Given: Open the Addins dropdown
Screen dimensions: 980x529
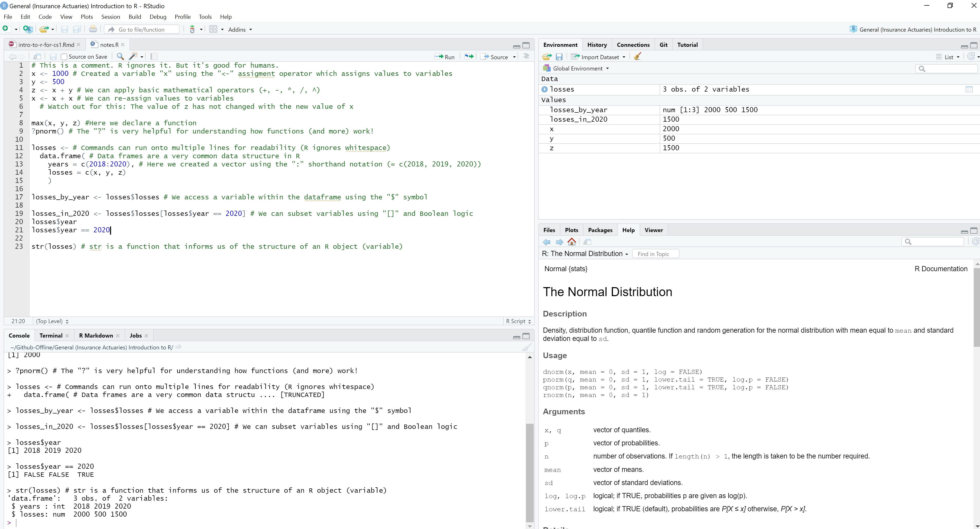Looking at the screenshot, I should (x=240, y=29).
